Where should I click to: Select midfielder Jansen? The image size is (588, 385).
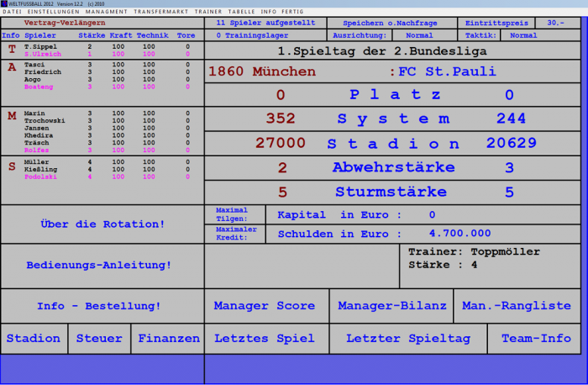[x=36, y=128]
